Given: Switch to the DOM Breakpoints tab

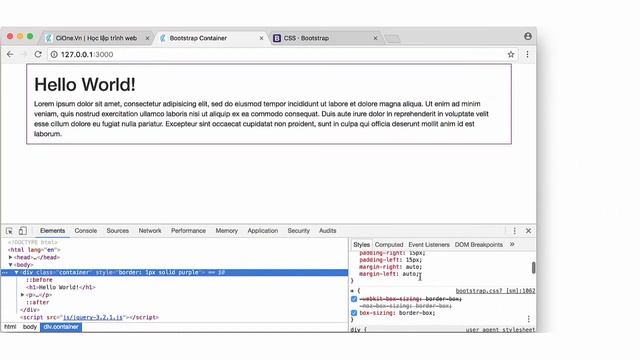Looking at the screenshot, I should pyautogui.click(x=478, y=244).
